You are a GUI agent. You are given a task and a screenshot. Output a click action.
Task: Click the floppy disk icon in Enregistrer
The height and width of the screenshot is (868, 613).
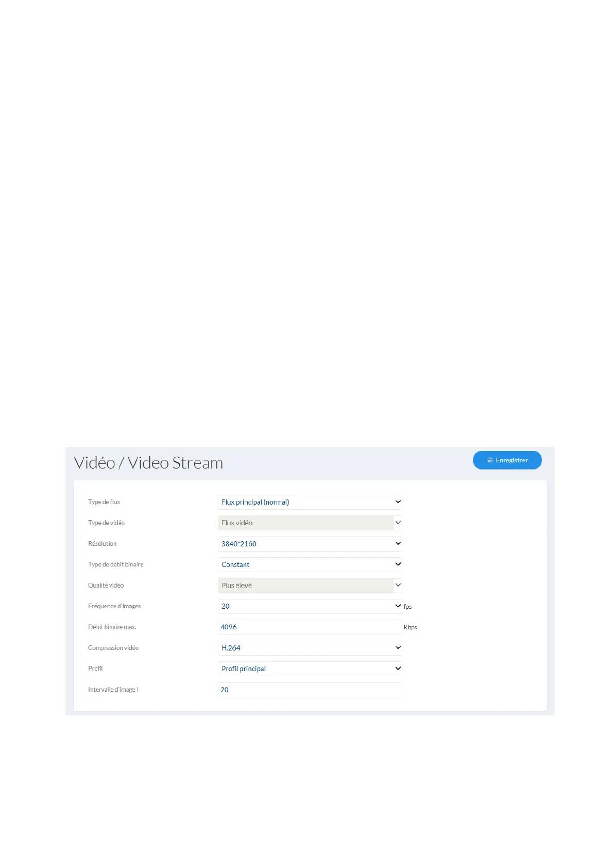click(490, 460)
